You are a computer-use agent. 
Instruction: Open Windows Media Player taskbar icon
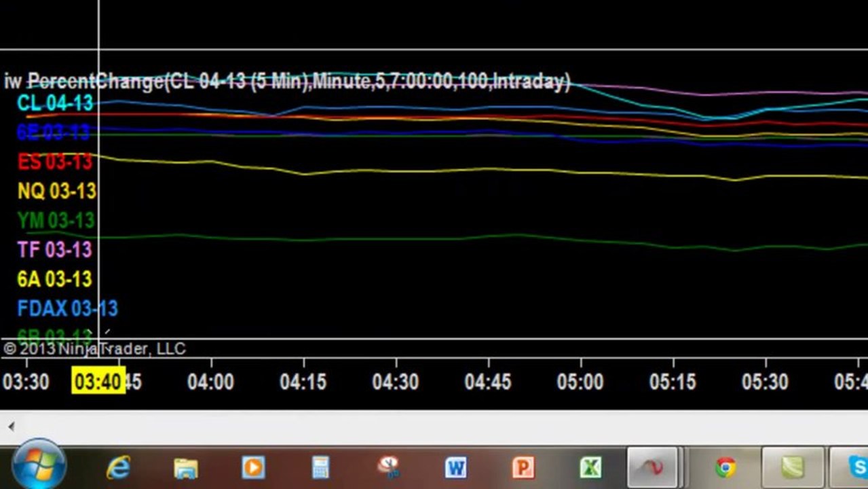pos(253,467)
